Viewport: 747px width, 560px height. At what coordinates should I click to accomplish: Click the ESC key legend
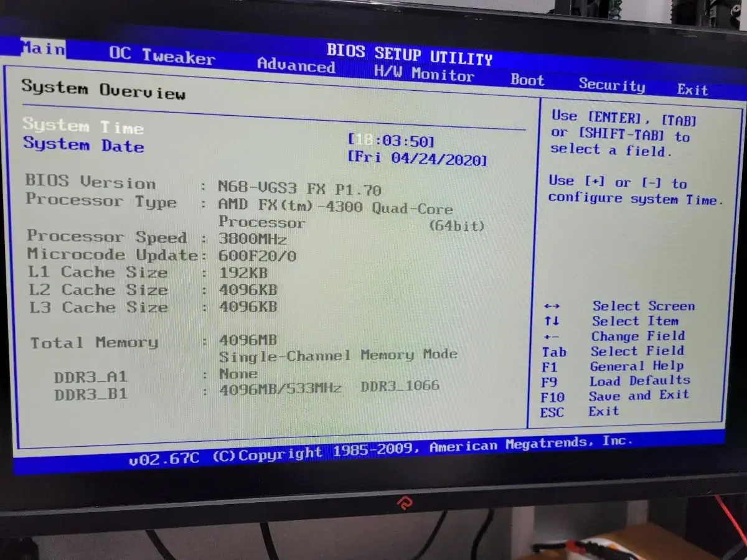(552, 412)
